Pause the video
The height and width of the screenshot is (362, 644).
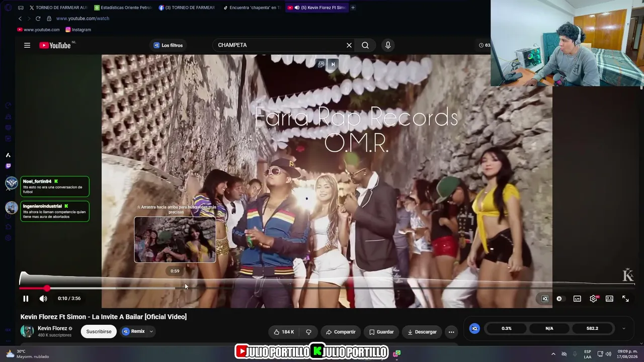26,299
